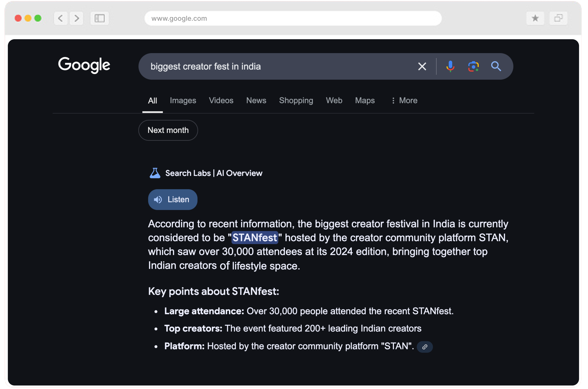This screenshot has width=588, height=389.
Task: Clear the search query with the X icon
Action: click(422, 67)
